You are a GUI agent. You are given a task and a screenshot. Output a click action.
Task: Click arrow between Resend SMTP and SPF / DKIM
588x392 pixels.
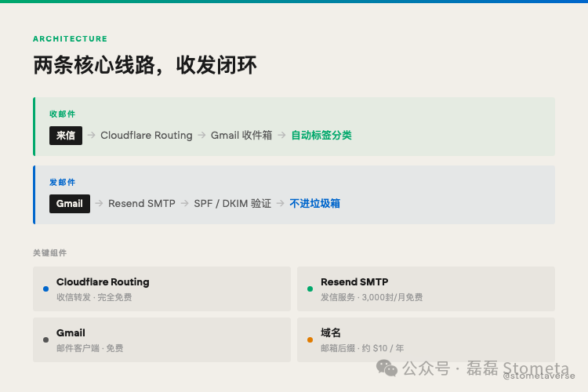[x=184, y=203]
